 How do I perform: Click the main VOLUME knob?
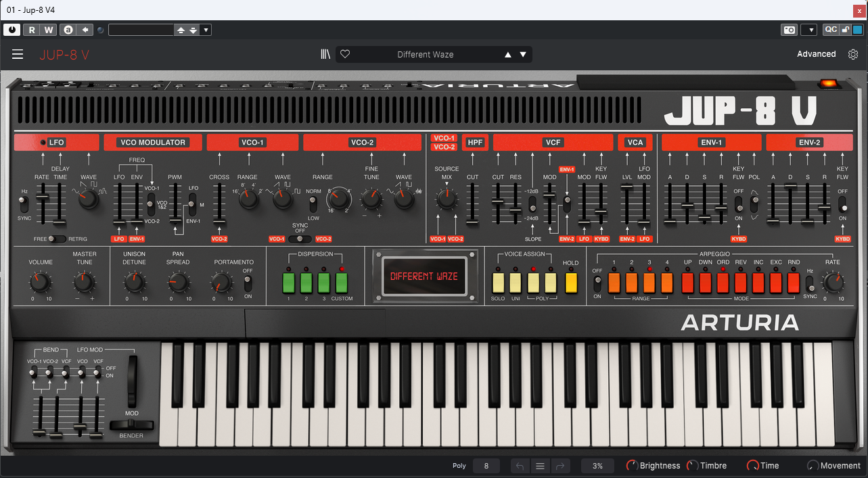point(41,281)
